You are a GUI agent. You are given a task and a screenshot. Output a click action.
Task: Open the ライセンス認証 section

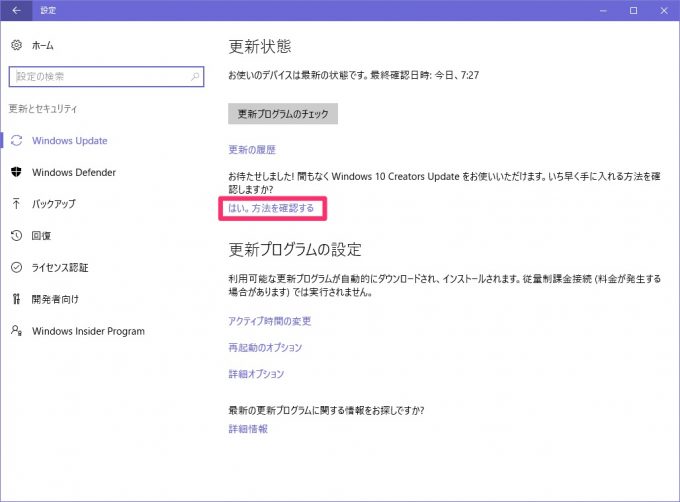point(60,267)
